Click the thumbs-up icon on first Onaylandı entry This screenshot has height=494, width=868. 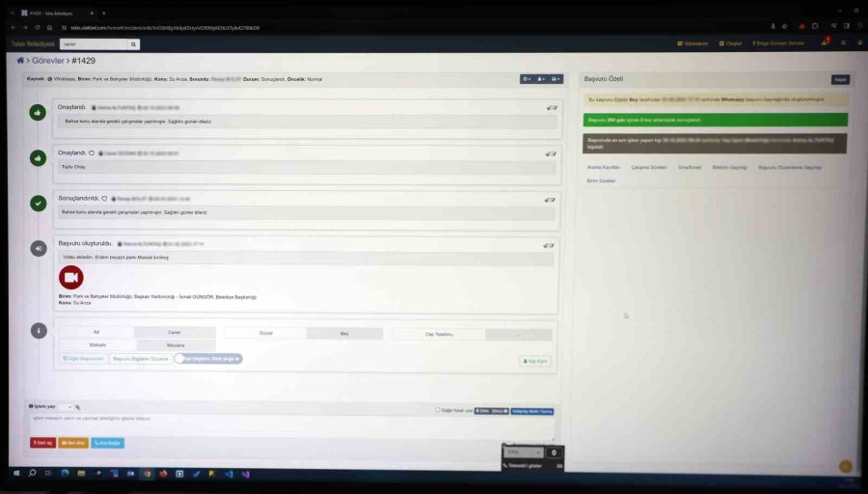[x=39, y=112]
